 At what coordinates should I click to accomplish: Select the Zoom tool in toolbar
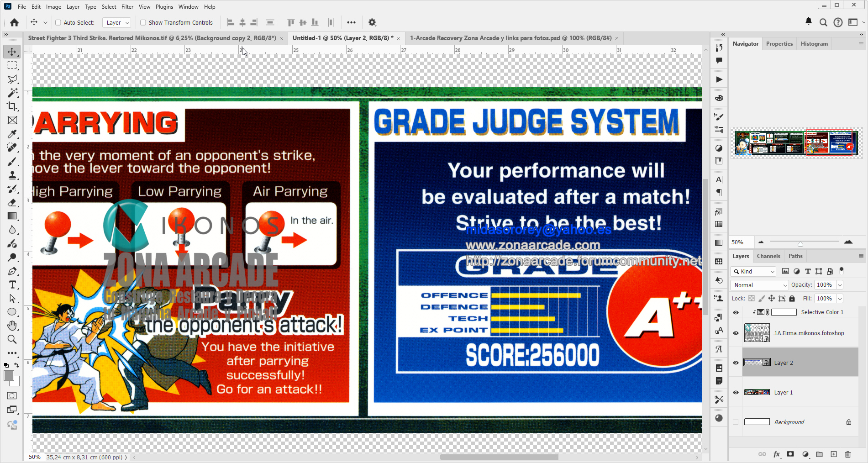[x=12, y=339]
